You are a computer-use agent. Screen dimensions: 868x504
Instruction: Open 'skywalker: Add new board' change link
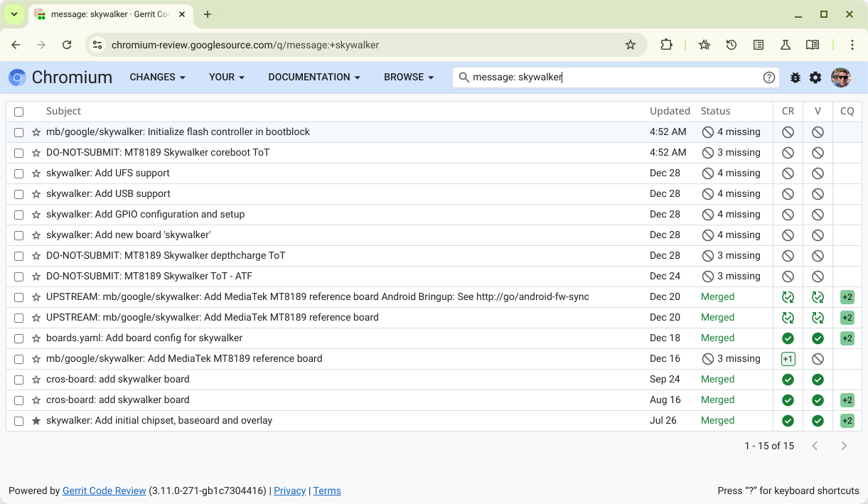pos(128,235)
